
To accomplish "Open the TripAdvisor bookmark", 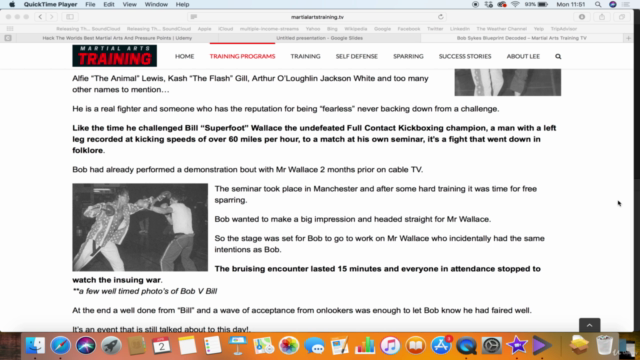I will pyautogui.click(x=564, y=29).
